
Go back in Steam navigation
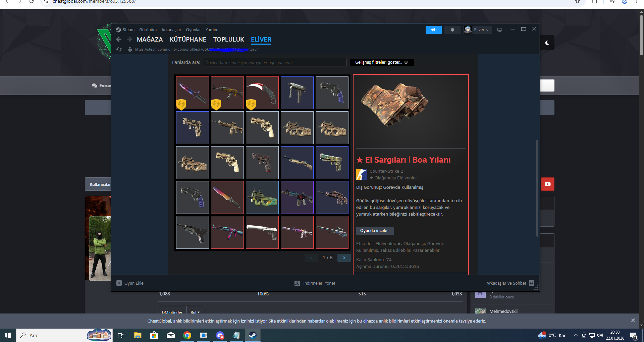click(119, 40)
